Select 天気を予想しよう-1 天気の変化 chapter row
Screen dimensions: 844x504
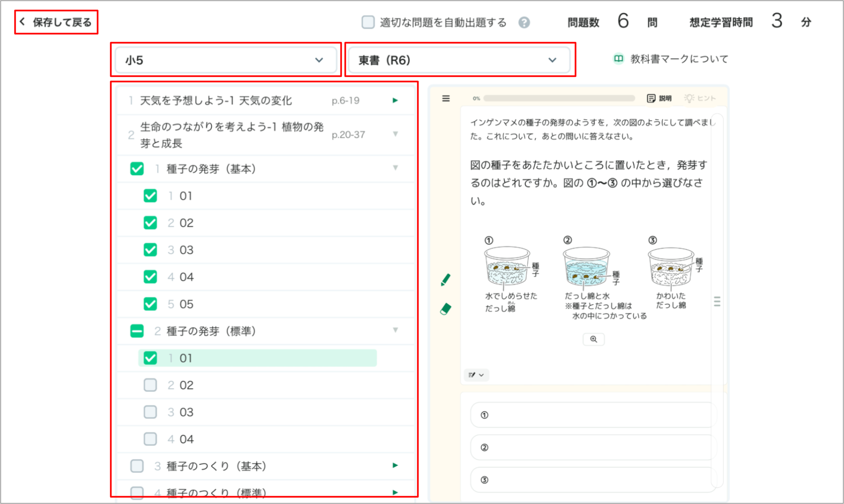click(x=266, y=100)
